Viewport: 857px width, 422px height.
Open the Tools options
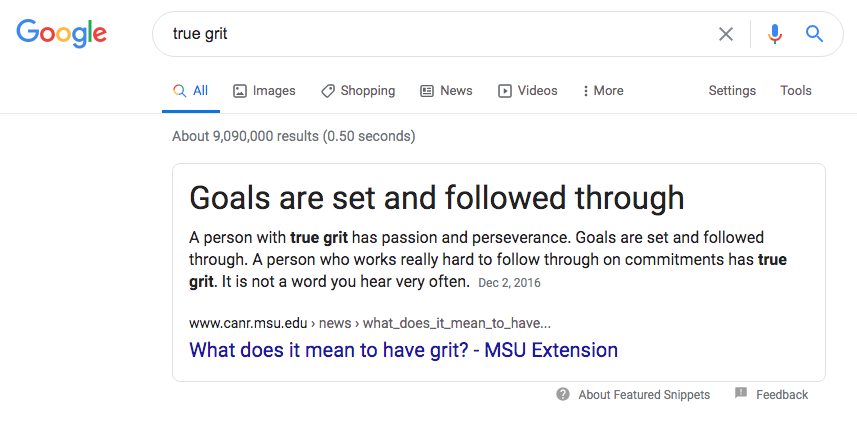(x=796, y=91)
